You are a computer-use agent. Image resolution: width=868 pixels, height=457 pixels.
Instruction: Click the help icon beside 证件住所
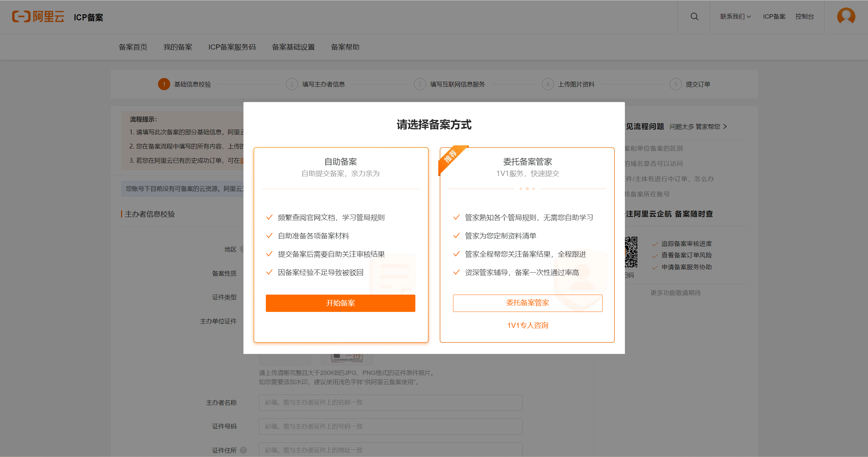(x=243, y=450)
